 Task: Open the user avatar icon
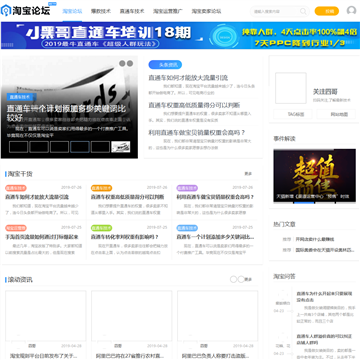(351, 11)
